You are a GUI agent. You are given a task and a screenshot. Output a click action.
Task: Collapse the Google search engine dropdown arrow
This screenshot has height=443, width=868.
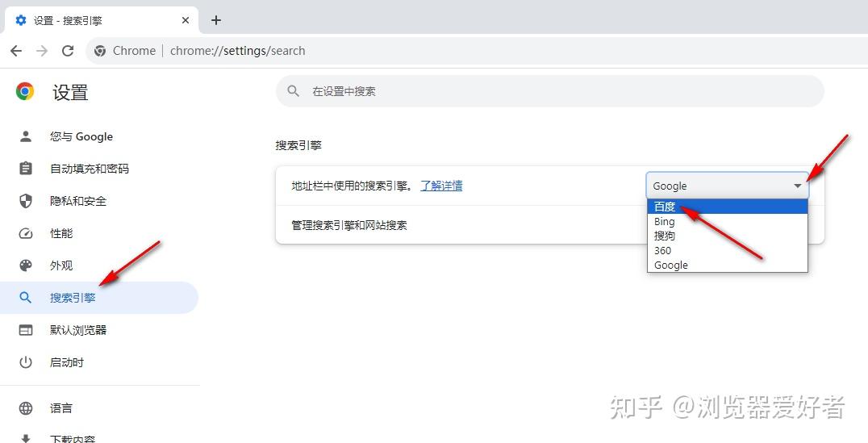click(x=798, y=186)
